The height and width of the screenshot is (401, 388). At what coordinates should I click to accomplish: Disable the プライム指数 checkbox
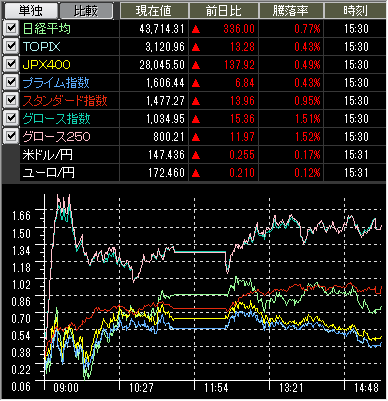coord(11,82)
